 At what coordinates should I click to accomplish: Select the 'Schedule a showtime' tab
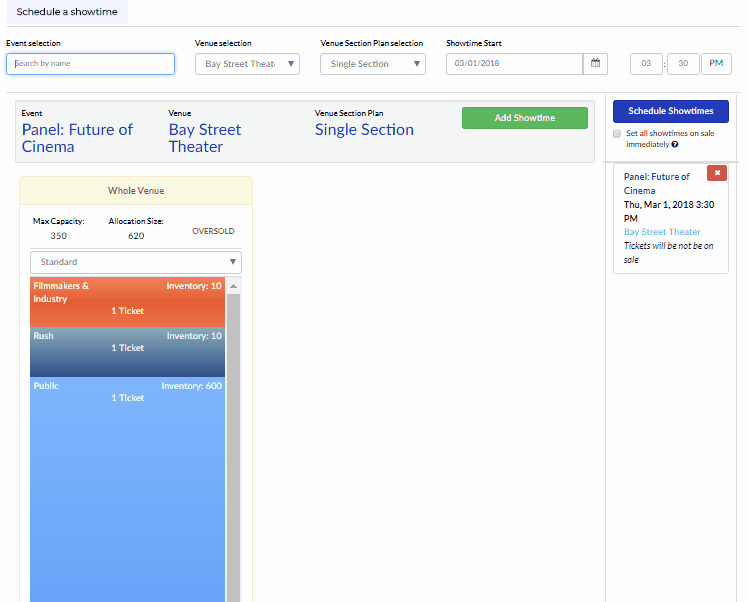coord(67,11)
